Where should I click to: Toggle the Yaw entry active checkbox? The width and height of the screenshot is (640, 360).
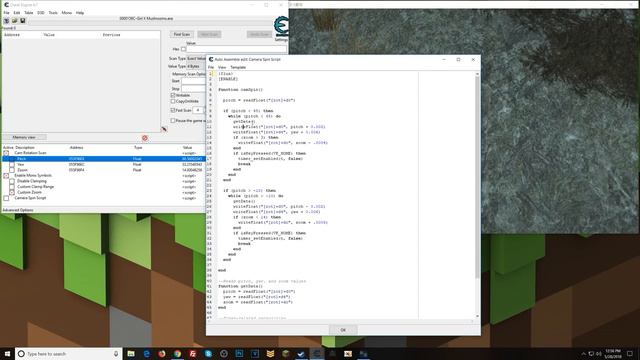[12, 164]
